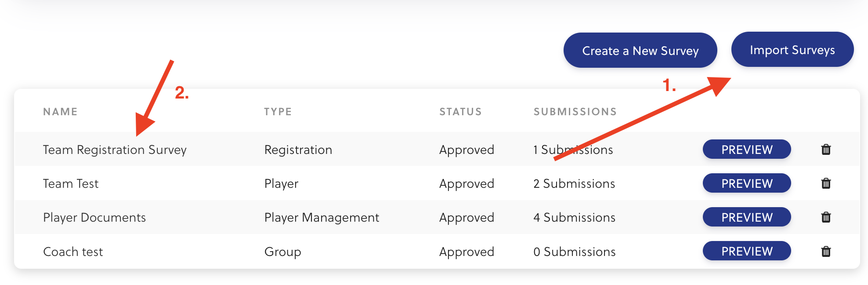Image resolution: width=868 pixels, height=285 pixels.
Task: Open the Team Registration Survey name link
Action: 115,150
